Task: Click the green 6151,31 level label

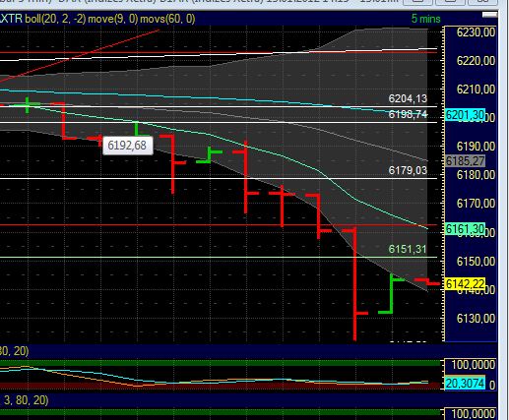Action: click(x=408, y=249)
